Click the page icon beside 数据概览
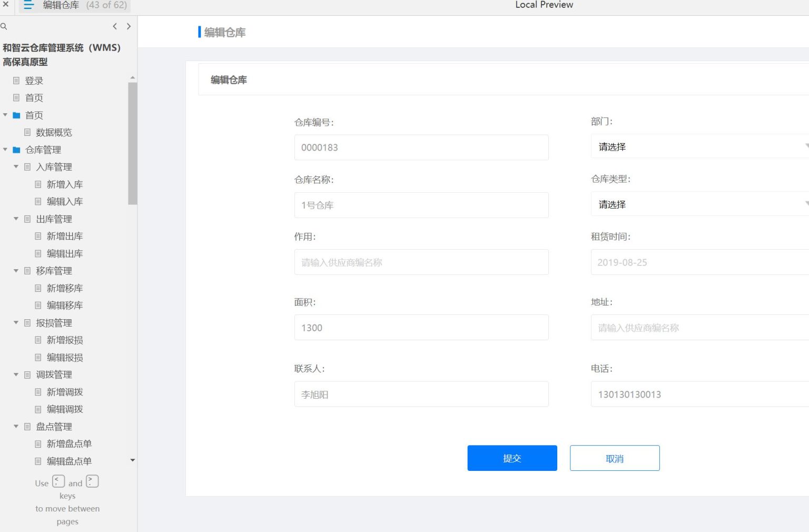809x532 pixels. pyautogui.click(x=27, y=132)
